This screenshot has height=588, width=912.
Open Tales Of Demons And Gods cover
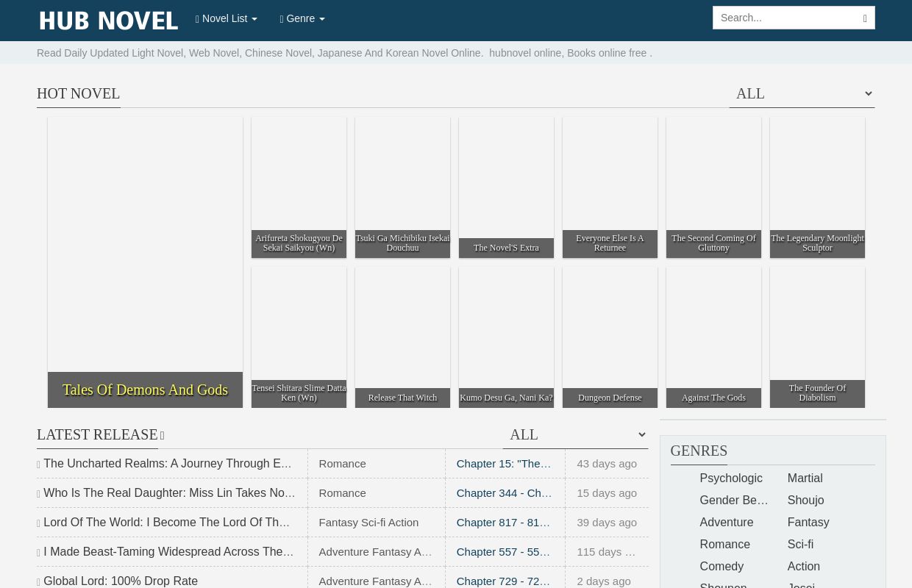(x=145, y=262)
